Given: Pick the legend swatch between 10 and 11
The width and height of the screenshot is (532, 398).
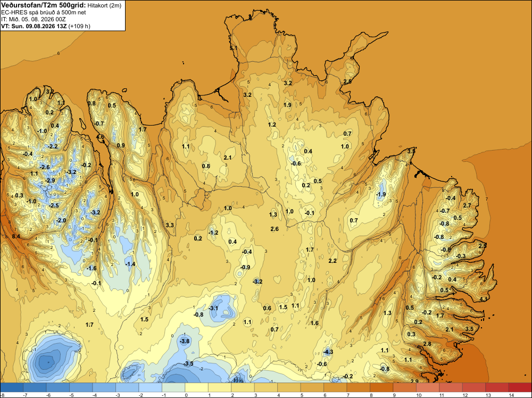Looking at the screenshot, I should pyautogui.click(x=428, y=387).
